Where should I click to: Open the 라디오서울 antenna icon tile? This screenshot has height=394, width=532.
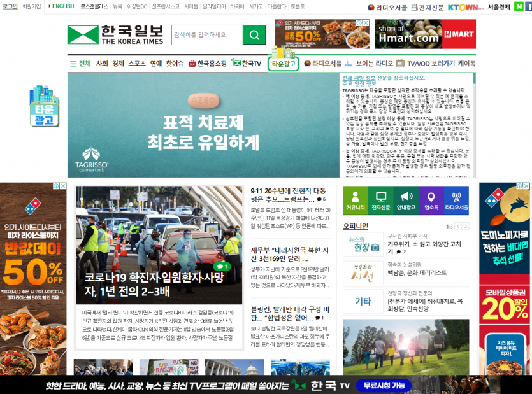coord(456,199)
